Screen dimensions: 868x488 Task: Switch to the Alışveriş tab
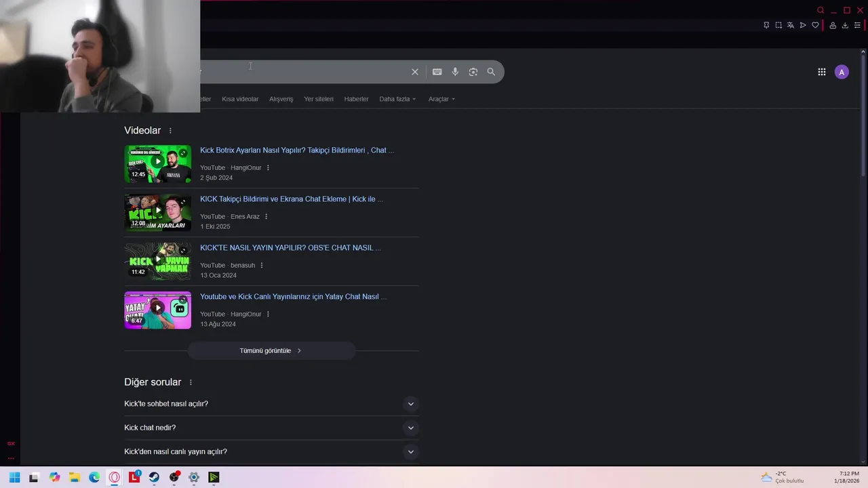(281, 99)
